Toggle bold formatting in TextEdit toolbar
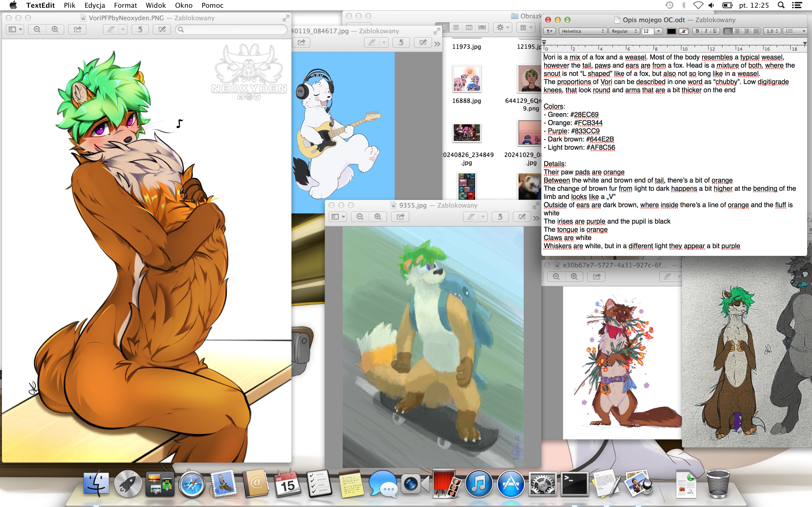 (x=697, y=31)
